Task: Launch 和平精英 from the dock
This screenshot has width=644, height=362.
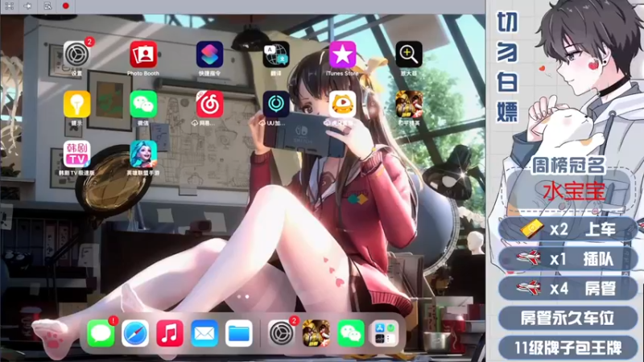Action: 316,333
